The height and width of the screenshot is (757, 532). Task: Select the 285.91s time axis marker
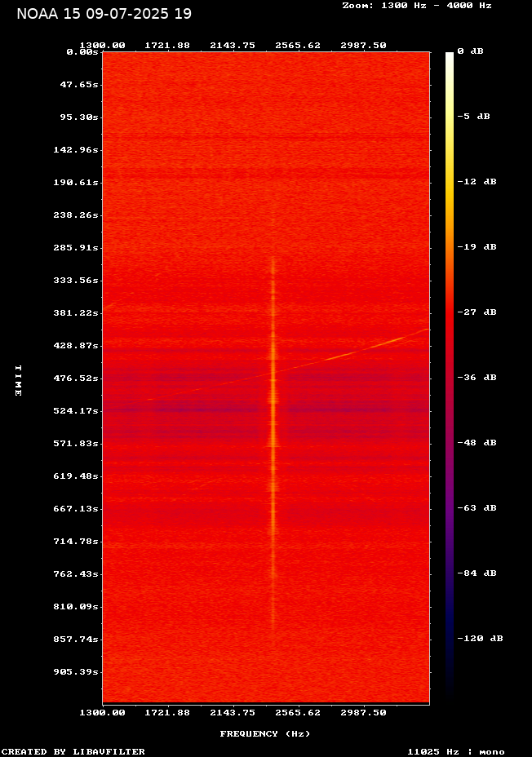(76, 248)
